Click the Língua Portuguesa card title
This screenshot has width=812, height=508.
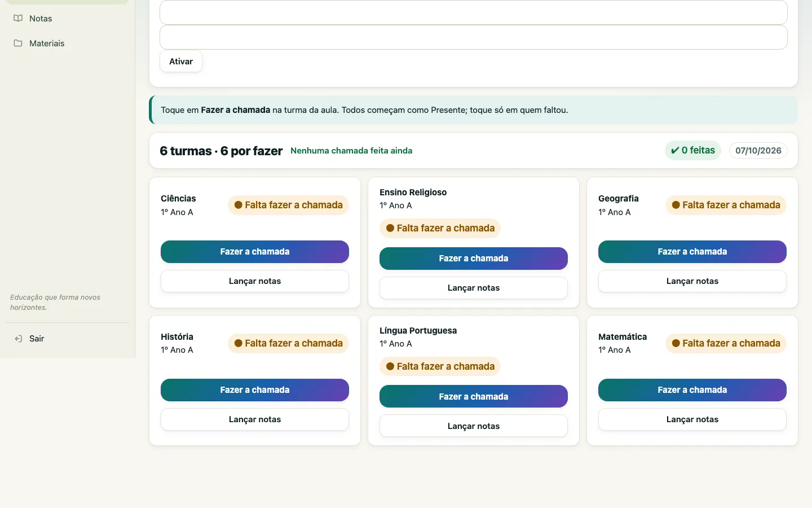(x=418, y=331)
